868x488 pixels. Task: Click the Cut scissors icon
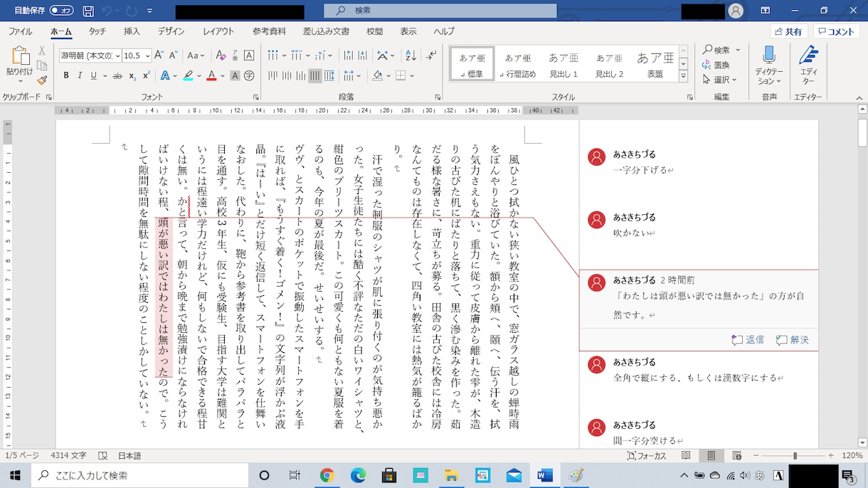(42, 51)
